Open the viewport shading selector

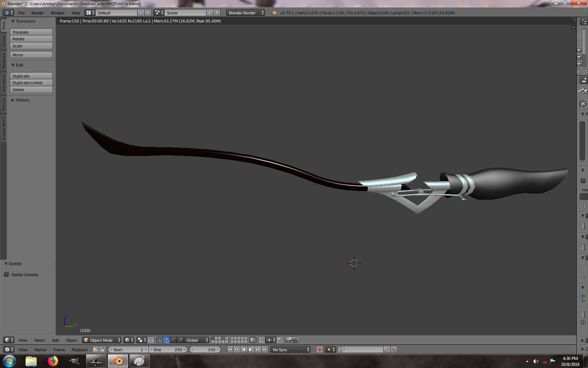[x=129, y=340]
